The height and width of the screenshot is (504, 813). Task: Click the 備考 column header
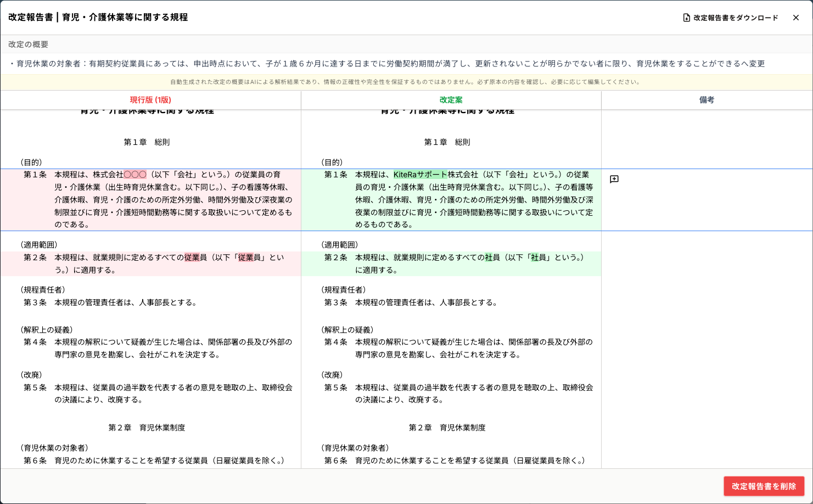coord(707,100)
